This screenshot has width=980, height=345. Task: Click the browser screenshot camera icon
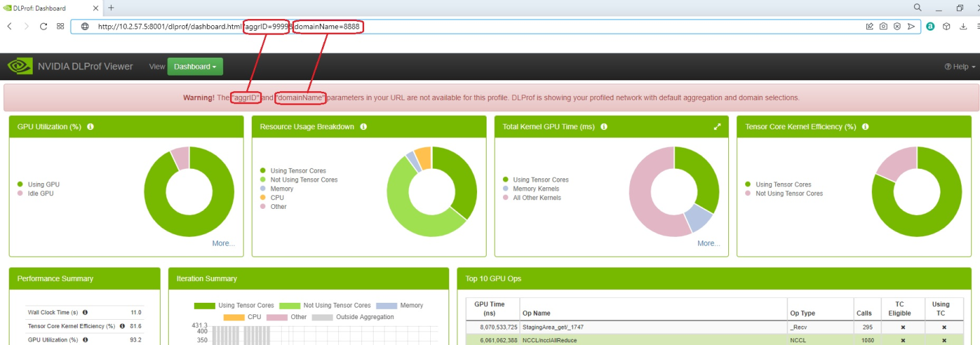[883, 27]
